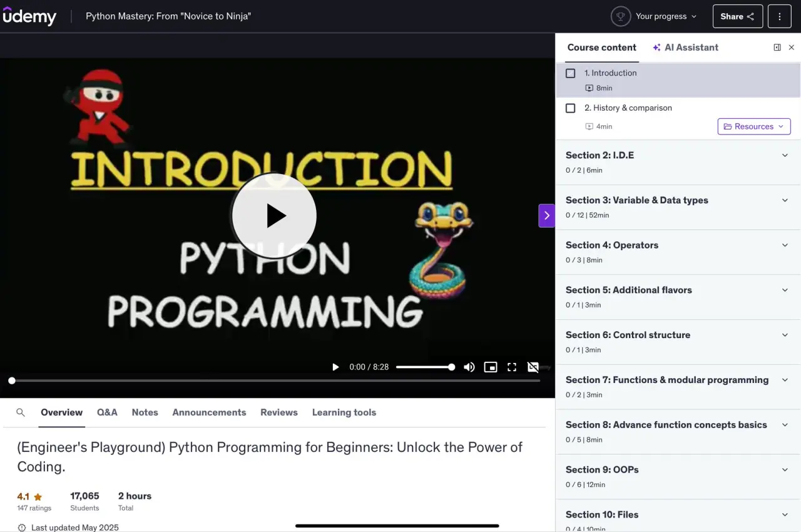Screen dimensions: 801x532
Task: Click the rating star icon
Action: 38,497
